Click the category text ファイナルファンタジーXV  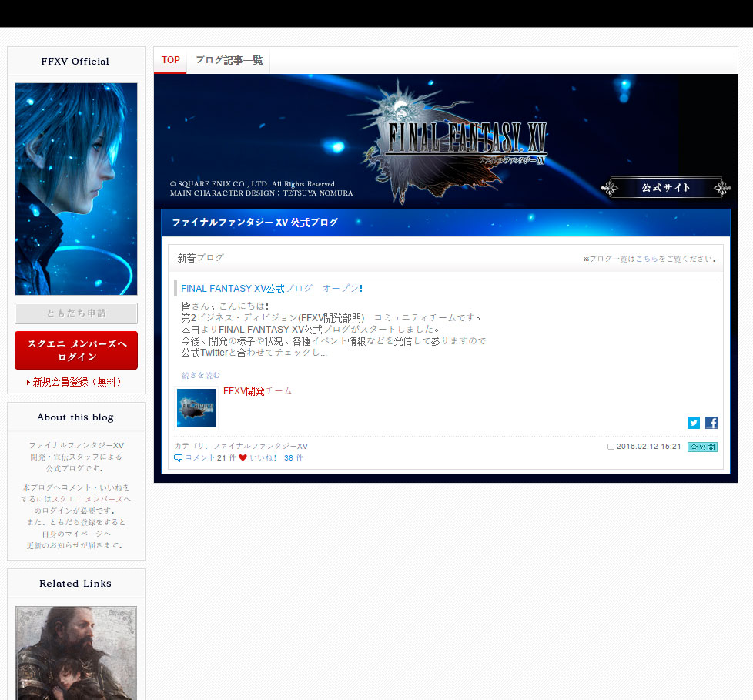[x=260, y=447]
